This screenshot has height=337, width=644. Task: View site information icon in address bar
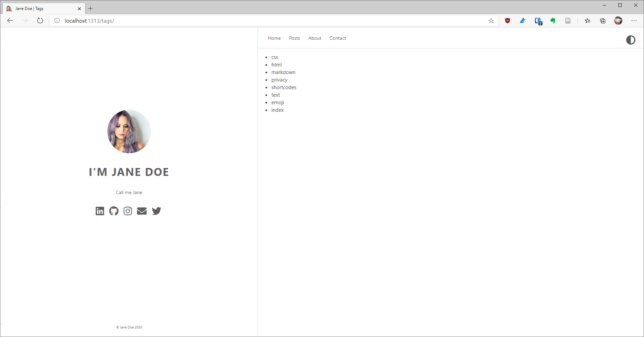click(57, 21)
